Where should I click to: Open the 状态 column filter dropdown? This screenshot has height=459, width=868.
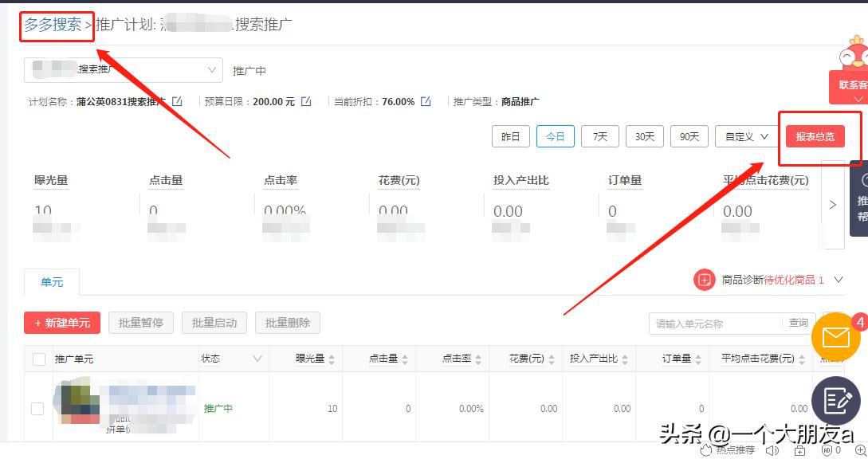[257, 359]
